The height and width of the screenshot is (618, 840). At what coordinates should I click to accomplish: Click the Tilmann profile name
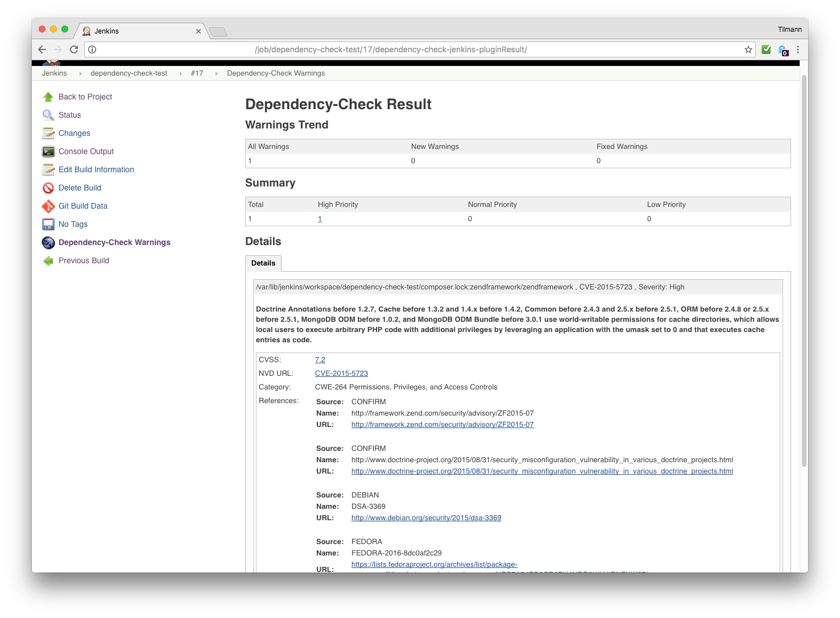coord(789,30)
